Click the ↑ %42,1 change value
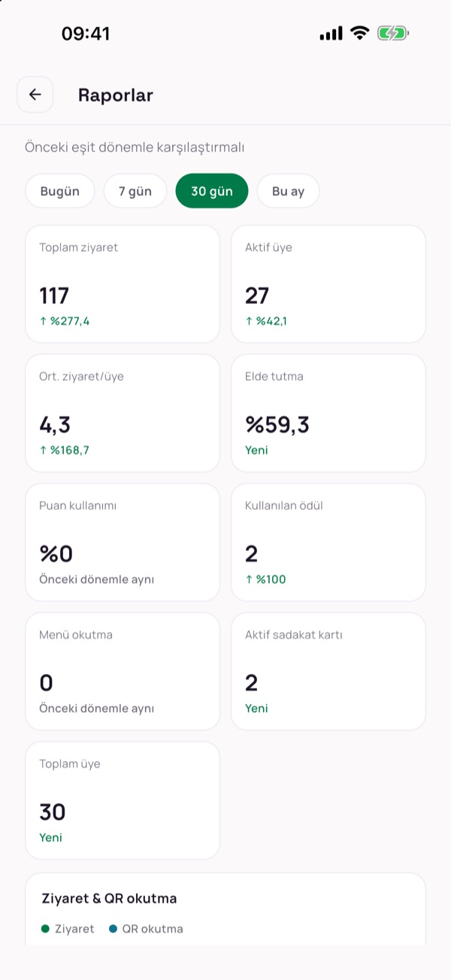Viewport: 451px width, 980px height. pos(266,321)
